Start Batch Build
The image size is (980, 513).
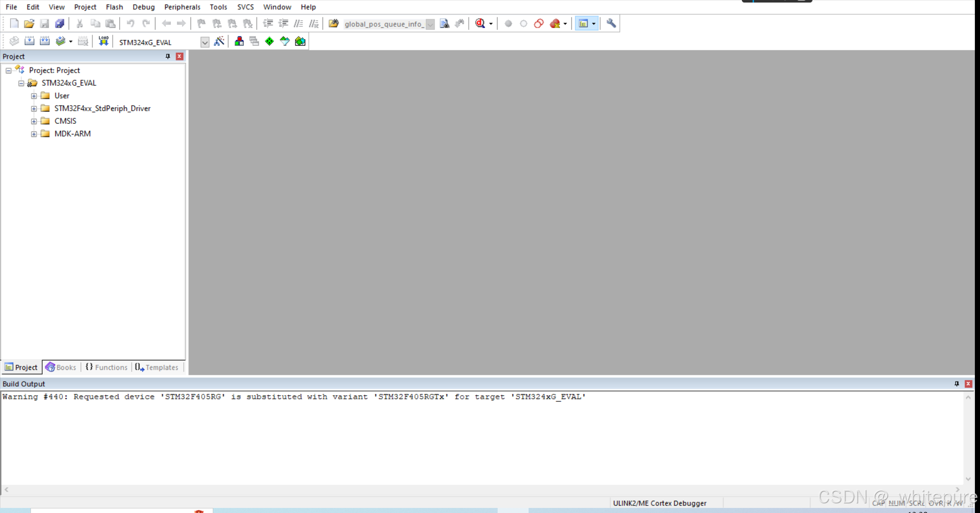[x=60, y=41]
